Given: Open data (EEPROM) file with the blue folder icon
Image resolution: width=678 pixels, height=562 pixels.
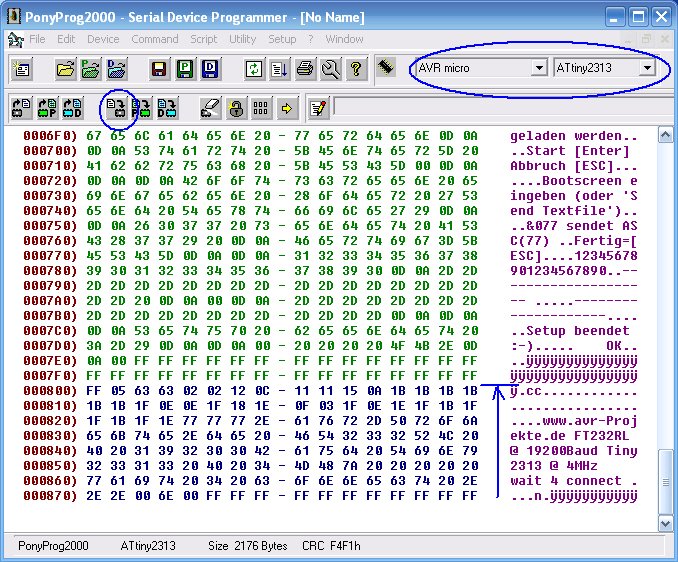Looking at the screenshot, I should click(116, 69).
